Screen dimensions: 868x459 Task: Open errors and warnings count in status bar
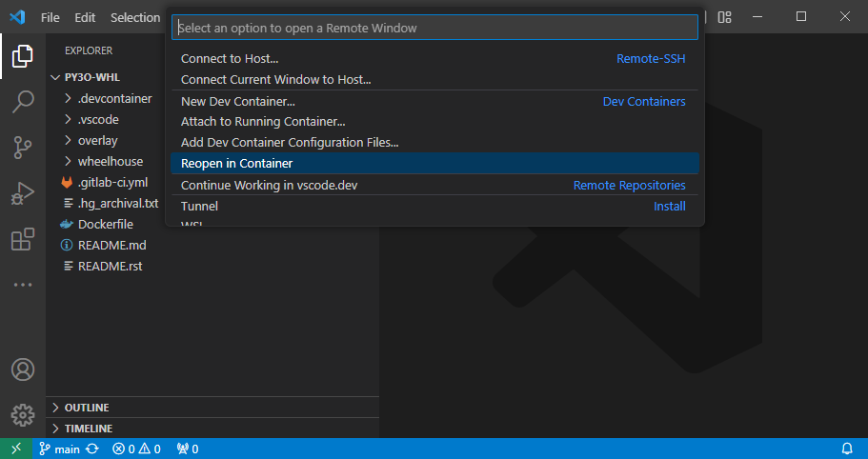(137, 449)
